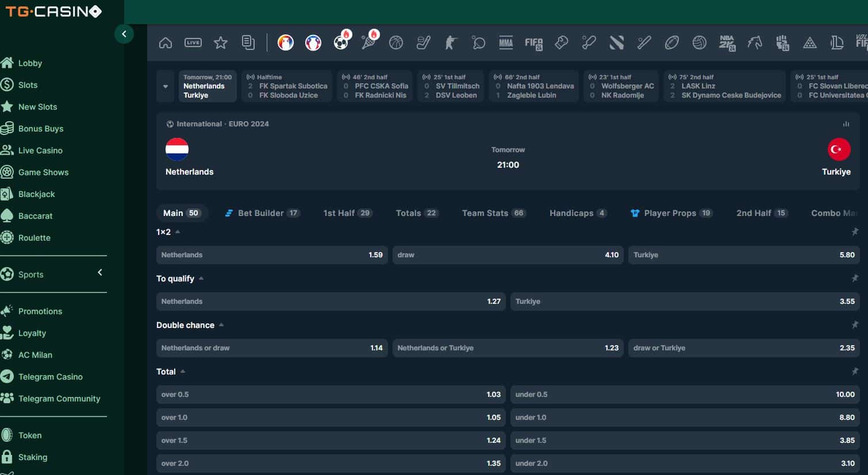
Task: Select the soccer ball sport icon
Action: [341, 43]
